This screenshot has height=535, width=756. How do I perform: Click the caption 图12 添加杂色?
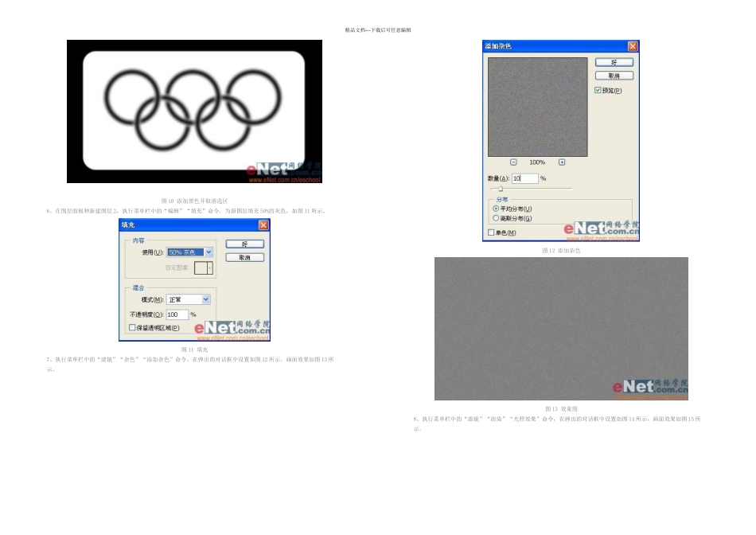point(561,251)
